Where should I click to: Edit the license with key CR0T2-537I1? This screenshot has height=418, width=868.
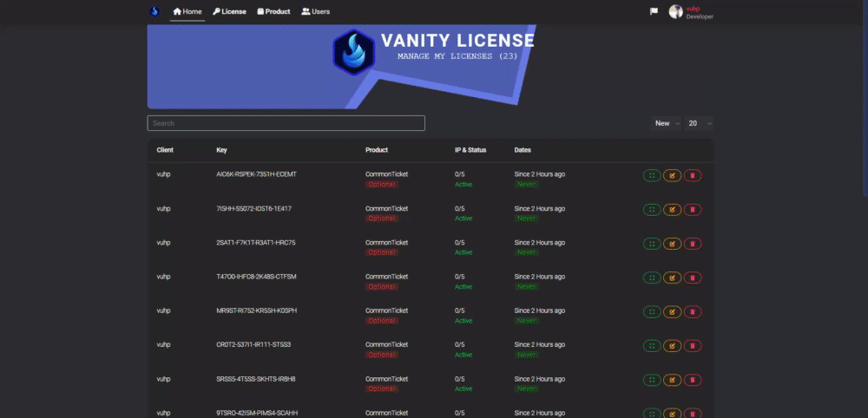[672, 346]
